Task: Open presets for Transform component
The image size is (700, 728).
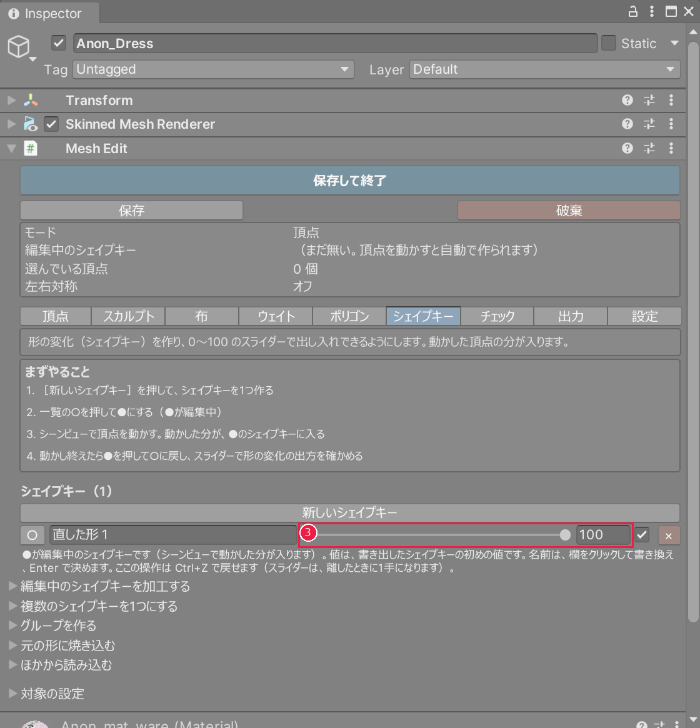Action: point(649,100)
